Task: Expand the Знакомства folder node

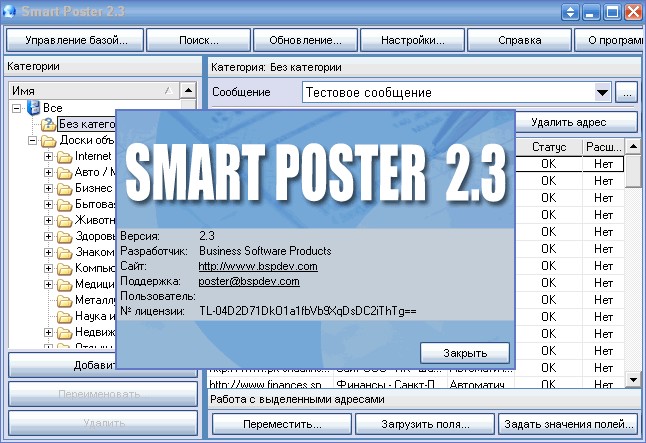Action: 48,252
